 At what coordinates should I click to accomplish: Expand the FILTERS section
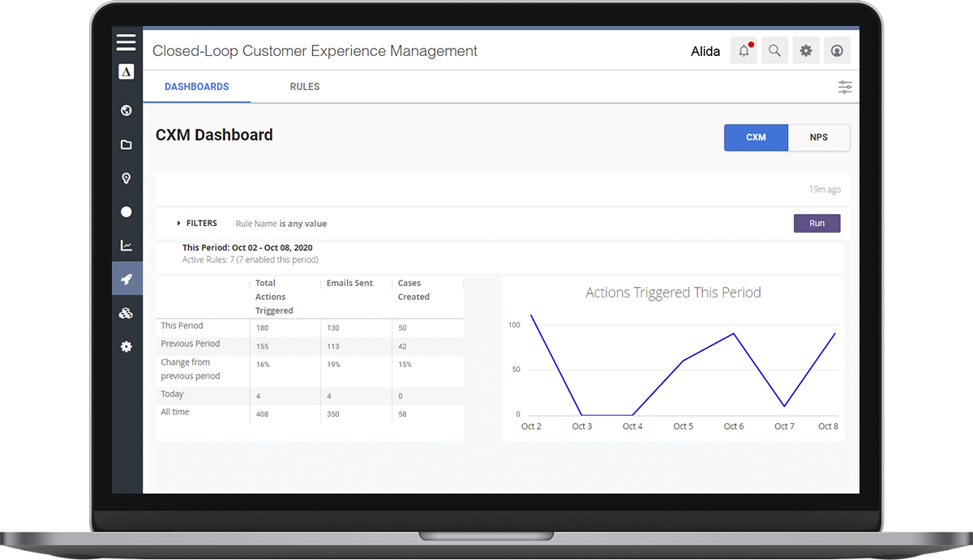(197, 223)
